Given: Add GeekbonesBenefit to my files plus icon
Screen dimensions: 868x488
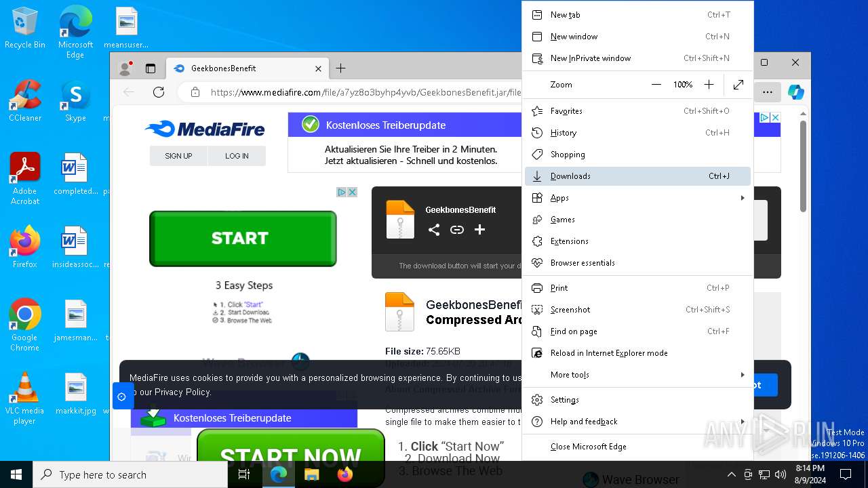Looking at the screenshot, I should [479, 230].
